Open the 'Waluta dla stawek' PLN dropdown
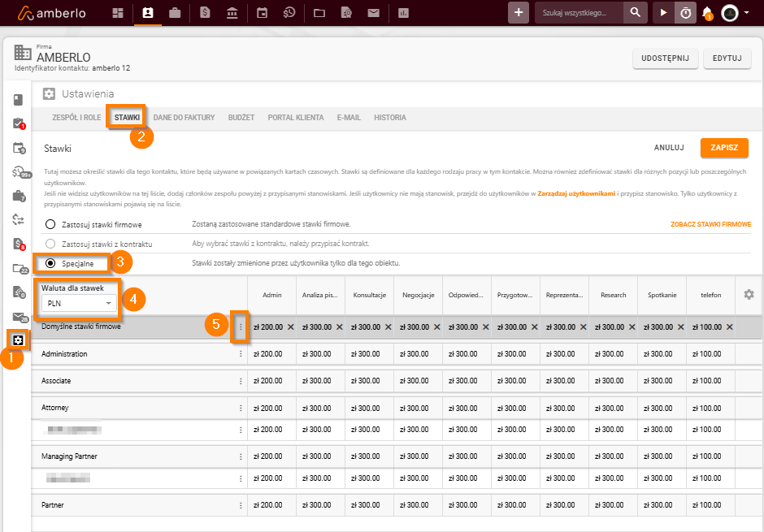The width and height of the screenshot is (764, 532). tap(80, 303)
